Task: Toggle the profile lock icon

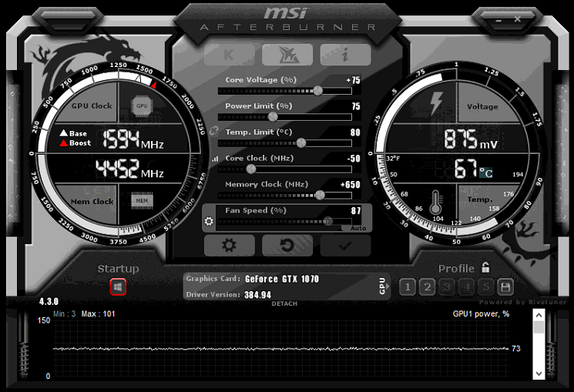Action: click(x=485, y=267)
